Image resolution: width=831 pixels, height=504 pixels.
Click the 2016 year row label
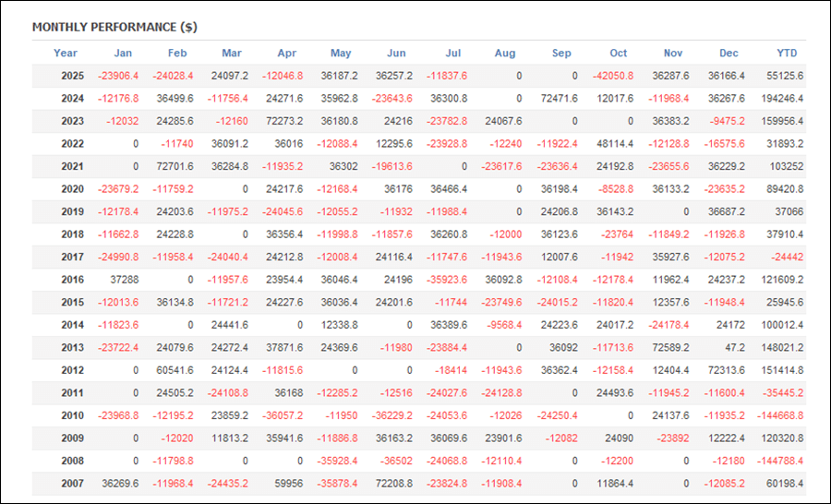pyautogui.click(x=72, y=279)
